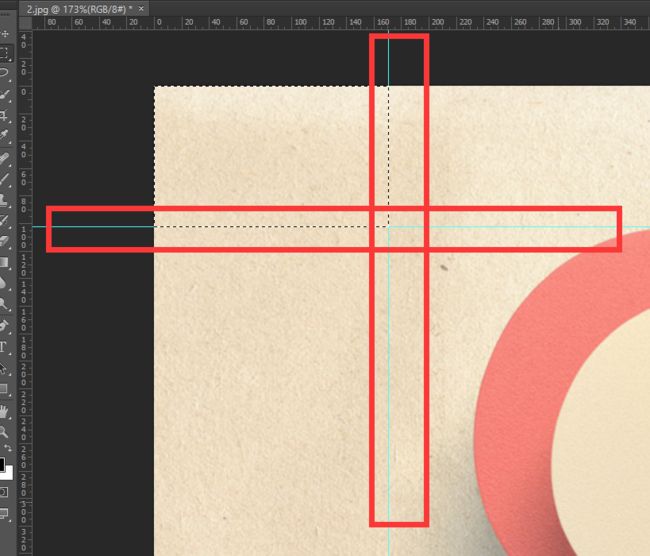
Task: Click the ruler origin corner box
Action: 25,23
